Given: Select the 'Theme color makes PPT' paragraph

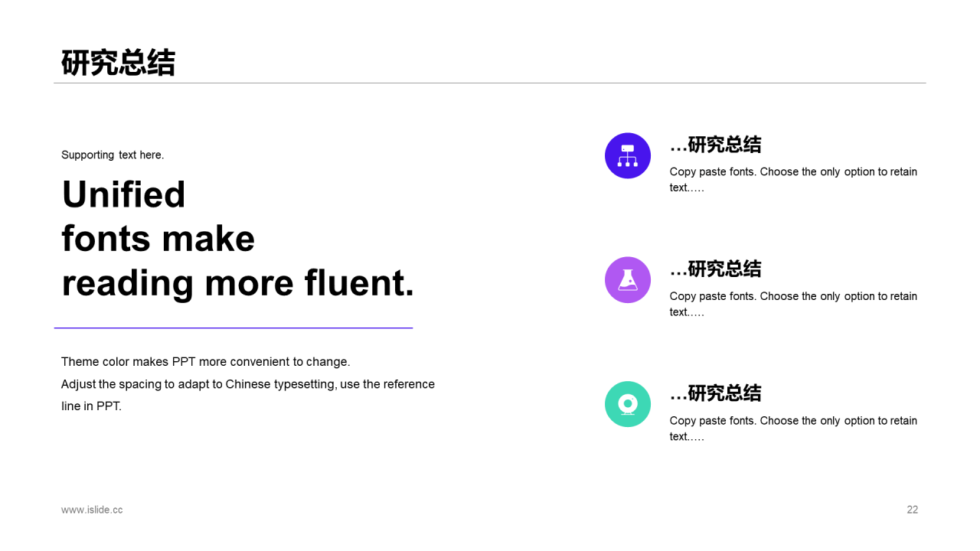Looking at the screenshot, I should (248, 383).
